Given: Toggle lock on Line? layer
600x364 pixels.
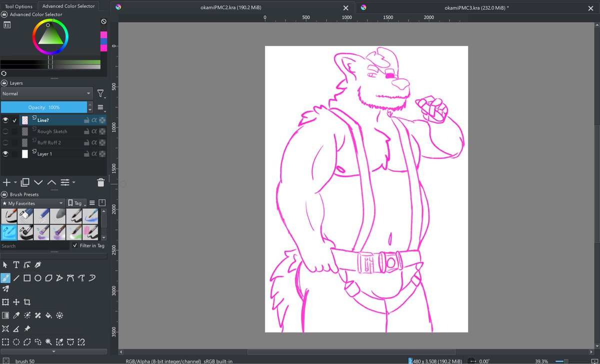Looking at the screenshot, I should click(x=86, y=120).
